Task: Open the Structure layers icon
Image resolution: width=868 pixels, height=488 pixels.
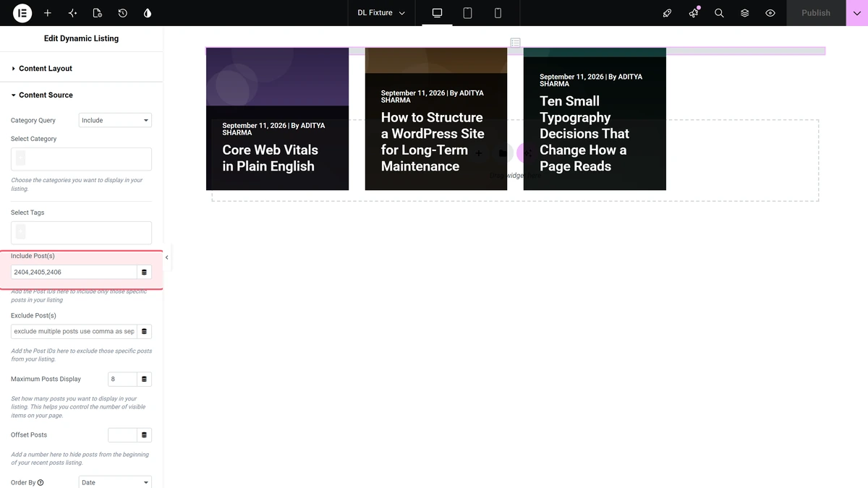Action: pos(744,13)
